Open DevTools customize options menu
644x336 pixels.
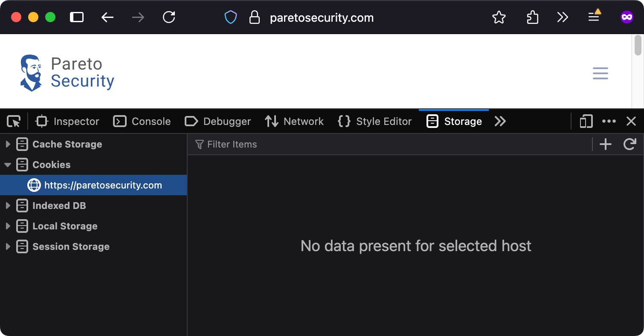click(609, 122)
